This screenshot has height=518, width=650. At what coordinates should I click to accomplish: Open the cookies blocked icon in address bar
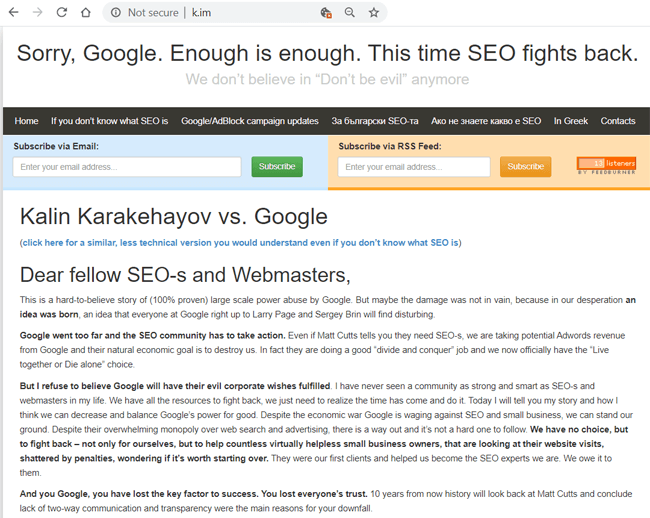click(326, 13)
